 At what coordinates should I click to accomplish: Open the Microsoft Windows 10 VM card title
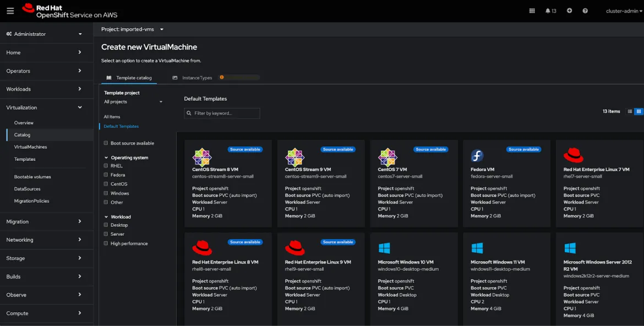tap(405, 262)
